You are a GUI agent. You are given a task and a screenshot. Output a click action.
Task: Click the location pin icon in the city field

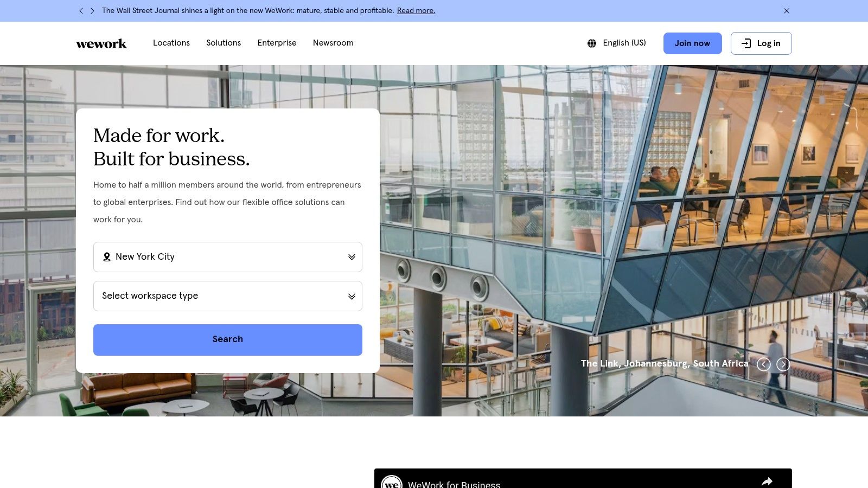pos(107,257)
